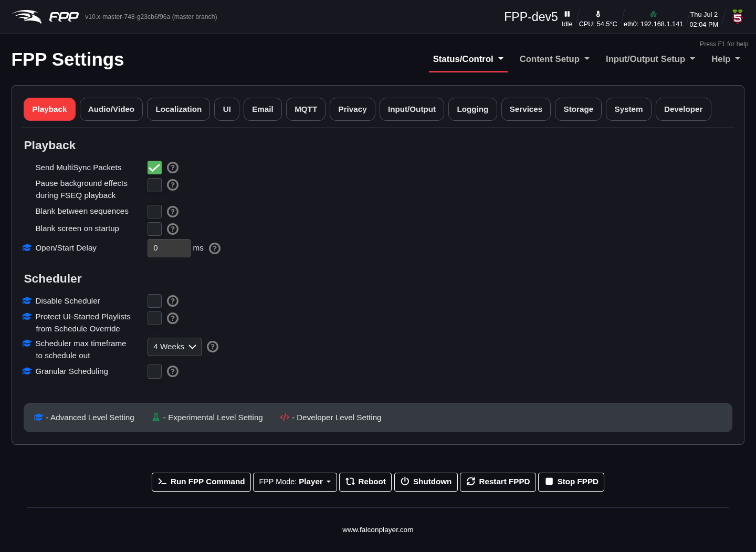756x552 pixels.
Task: Enable Protect UI-Started Playlists checkbox
Action: tap(154, 318)
